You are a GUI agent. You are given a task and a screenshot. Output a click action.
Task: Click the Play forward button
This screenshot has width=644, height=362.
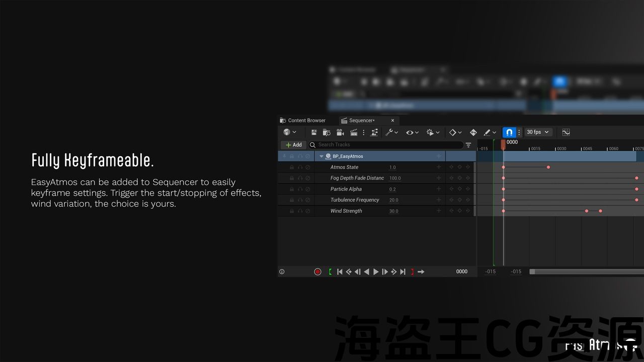pos(376,272)
